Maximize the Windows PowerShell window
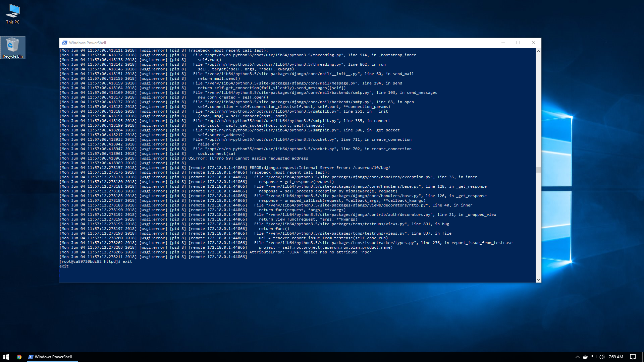The image size is (644, 362). [x=518, y=43]
